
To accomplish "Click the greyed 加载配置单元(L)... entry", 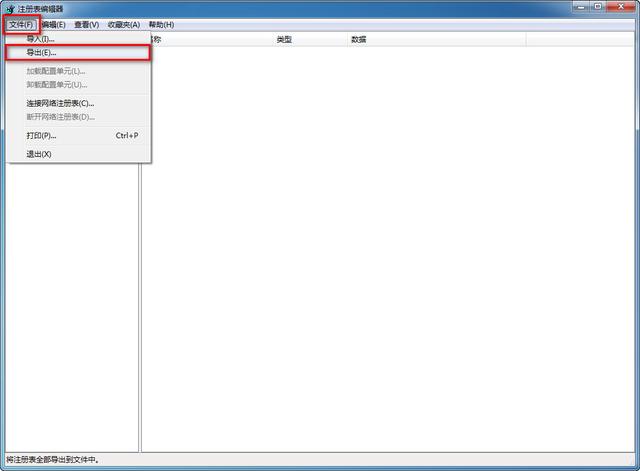I will 78,71.
